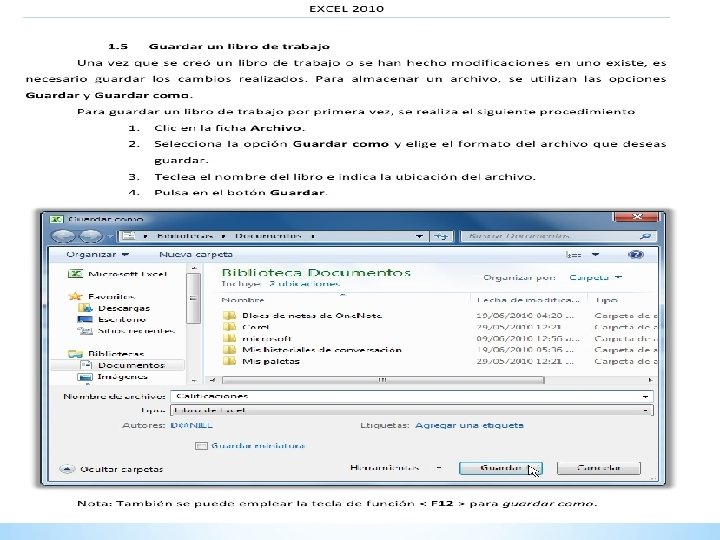720x540 pixels.
Task: Click the Guardar button
Action: (x=501, y=468)
